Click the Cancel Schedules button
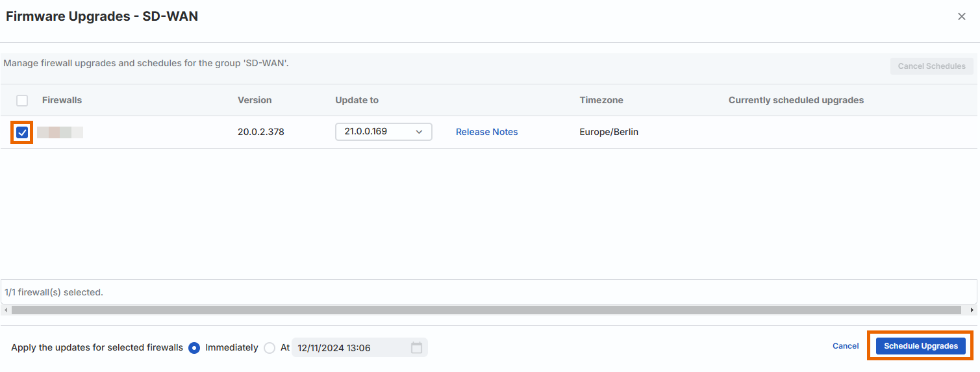Viewport: 980px width, 372px height. 931,66
